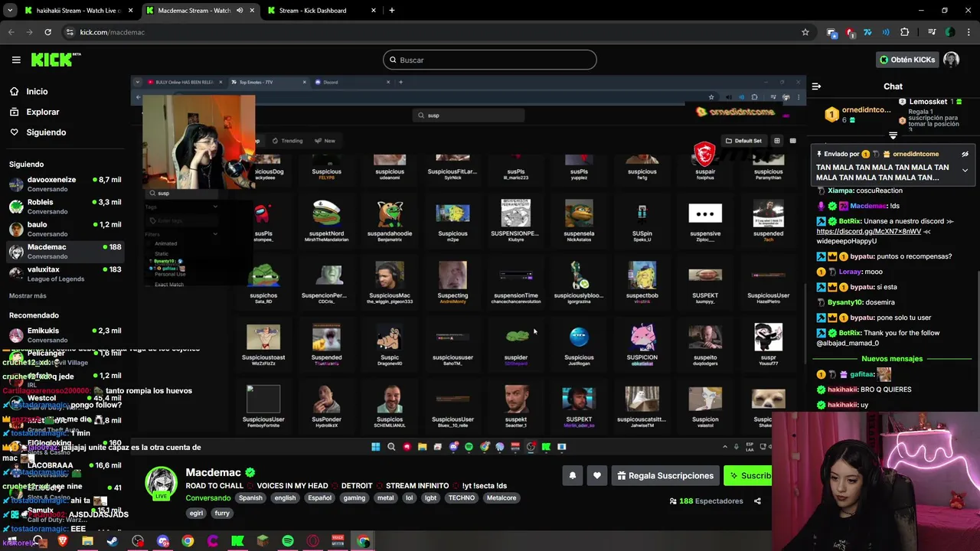Open Opera GX from the taskbar
Viewport: 980px width, 551px height.
[x=312, y=541]
